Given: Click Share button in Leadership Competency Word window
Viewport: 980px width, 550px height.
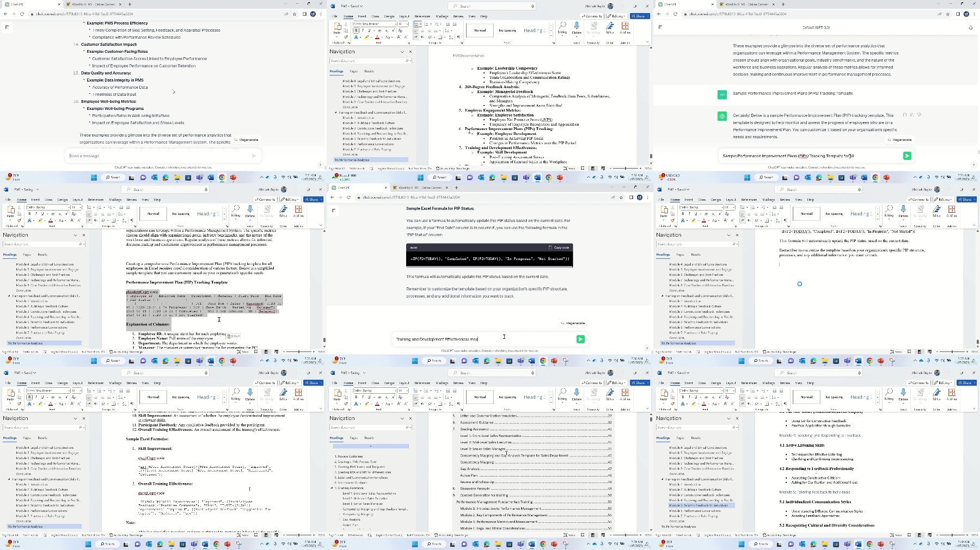Looking at the screenshot, I should tap(640, 16).
